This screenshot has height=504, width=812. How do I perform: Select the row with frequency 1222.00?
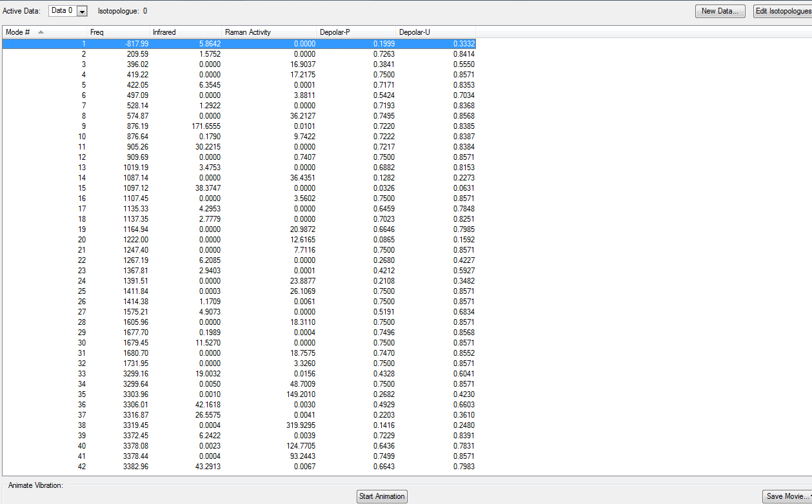click(239, 240)
